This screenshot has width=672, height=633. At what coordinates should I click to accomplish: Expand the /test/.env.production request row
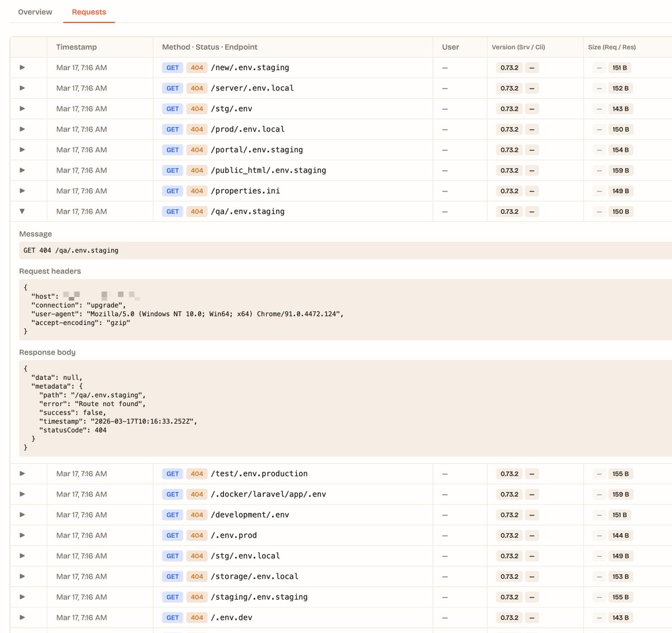click(22, 473)
